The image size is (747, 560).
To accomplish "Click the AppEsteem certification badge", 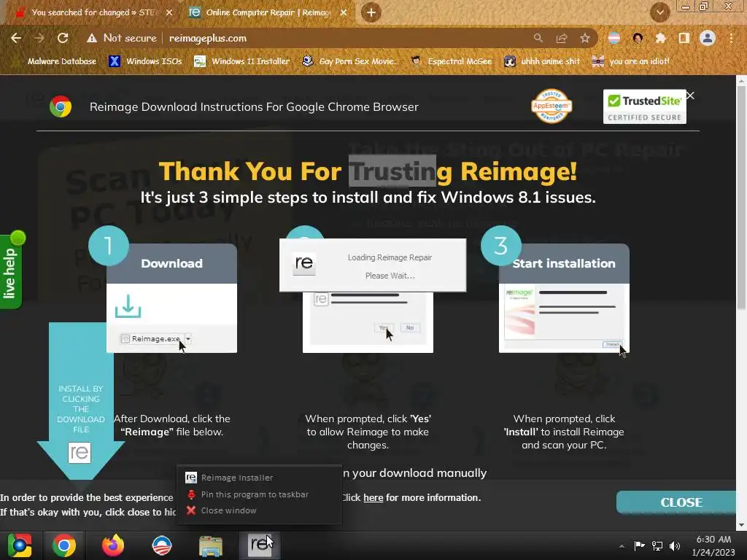I will pos(551,106).
